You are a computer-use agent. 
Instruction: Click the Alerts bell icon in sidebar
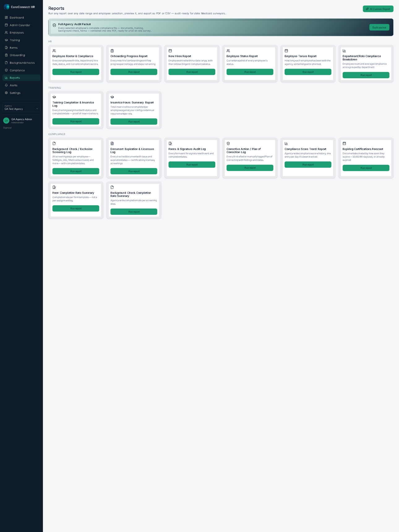tap(6, 85)
